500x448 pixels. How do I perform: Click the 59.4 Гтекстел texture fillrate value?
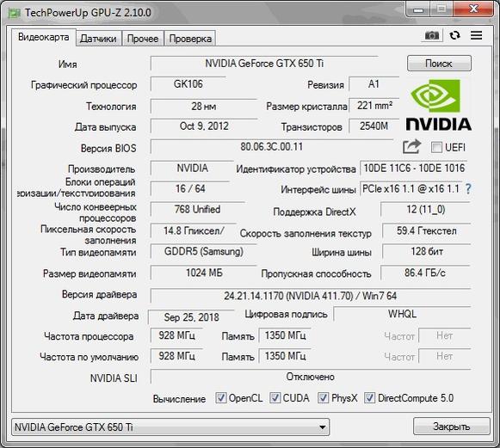click(427, 230)
